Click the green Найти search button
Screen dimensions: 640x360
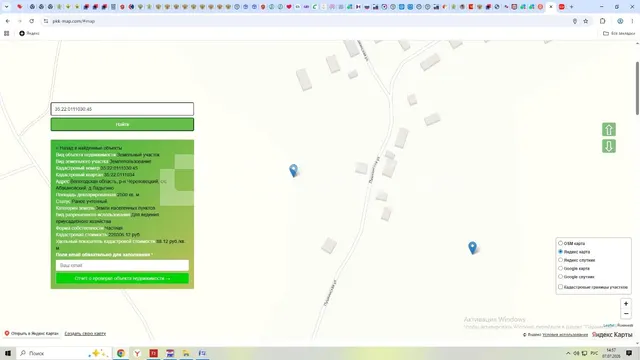(x=122, y=124)
